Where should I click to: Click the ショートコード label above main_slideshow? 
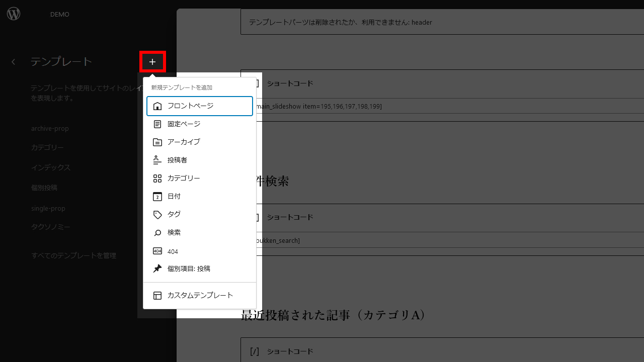point(290,83)
